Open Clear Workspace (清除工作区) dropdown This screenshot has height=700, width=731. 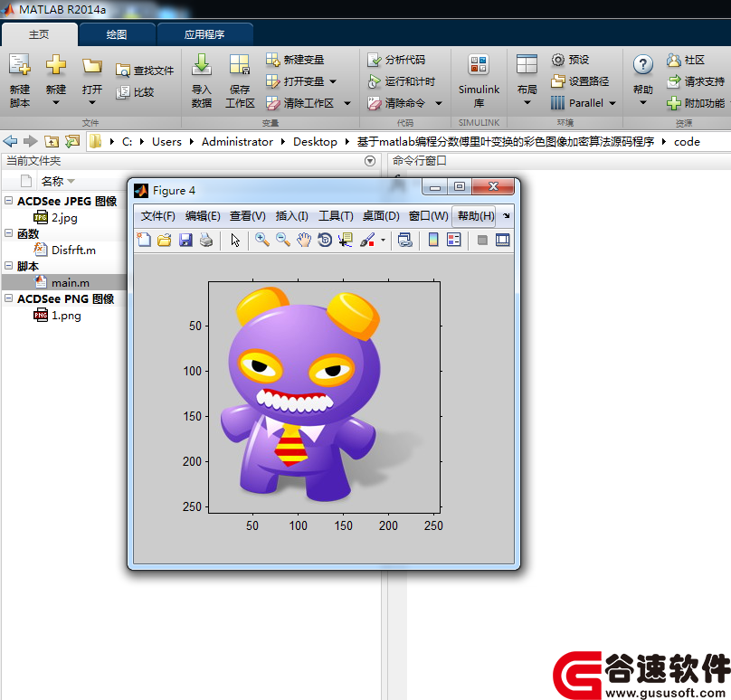point(347,103)
